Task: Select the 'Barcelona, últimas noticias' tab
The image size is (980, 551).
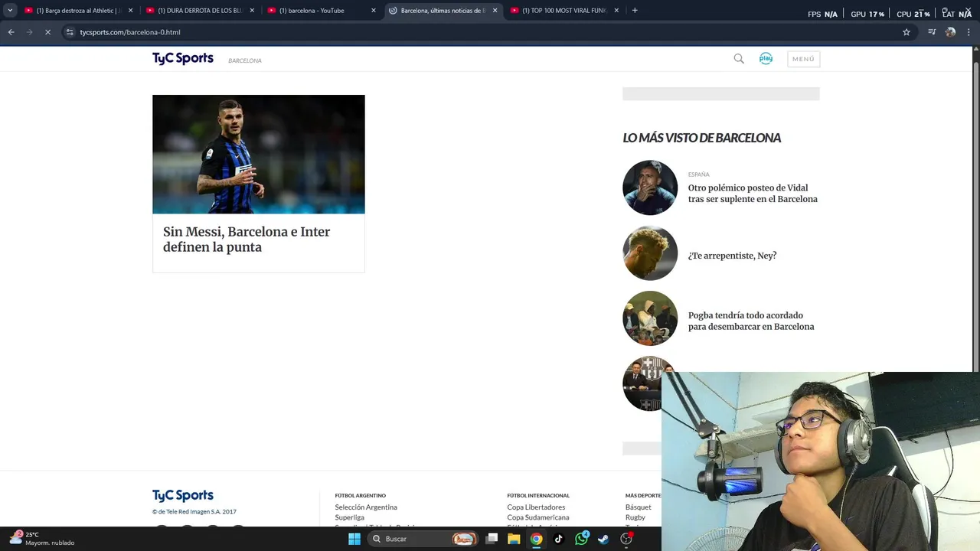Action: 443,11
